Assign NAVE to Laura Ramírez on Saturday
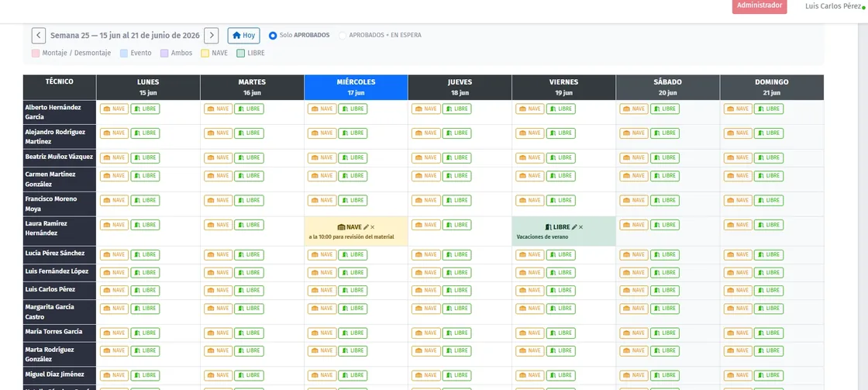Image resolution: width=868 pixels, height=390 pixels. click(634, 225)
